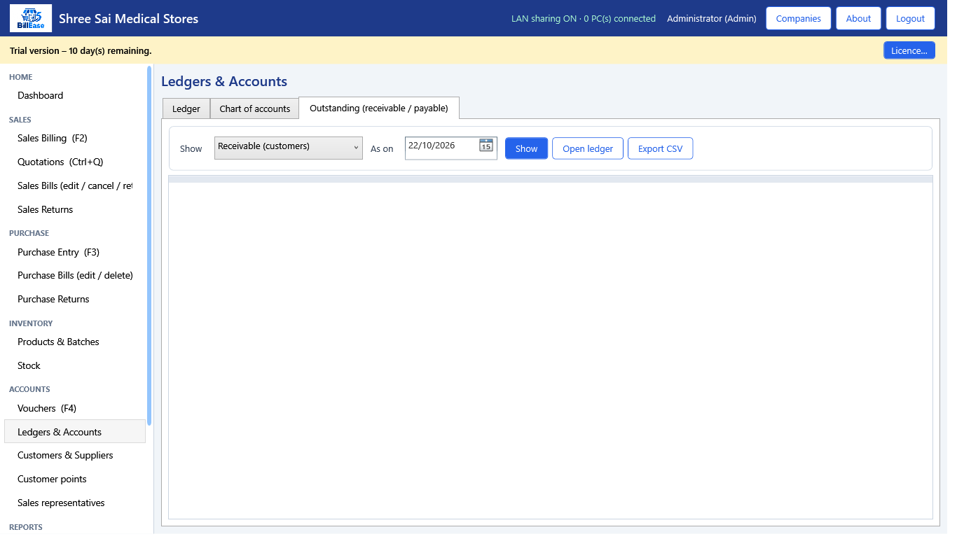Image resolution: width=957 pixels, height=560 pixels.
Task: Click the Open ledger button
Action: tap(588, 148)
